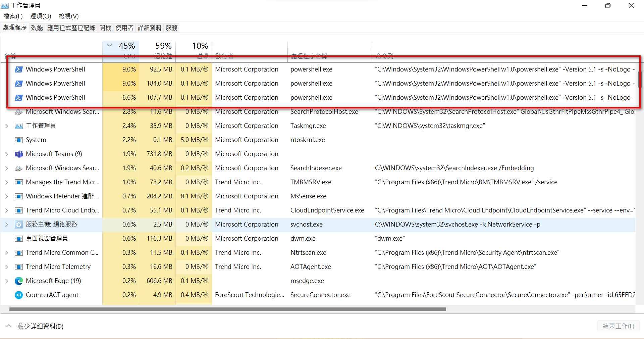Click the Microsoft Edge icon
644x339 pixels.
click(19, 281)
